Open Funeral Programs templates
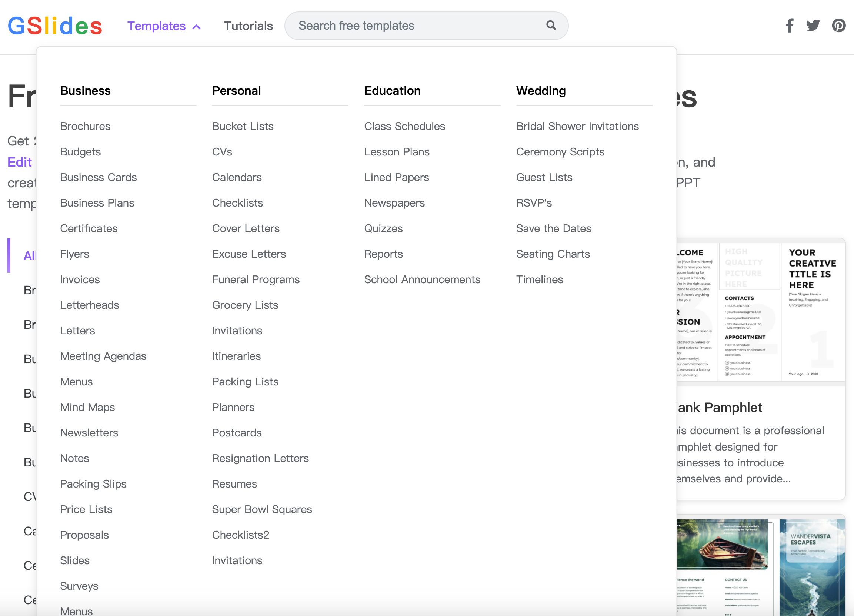 pyautogui.click(x=256, y=279)
